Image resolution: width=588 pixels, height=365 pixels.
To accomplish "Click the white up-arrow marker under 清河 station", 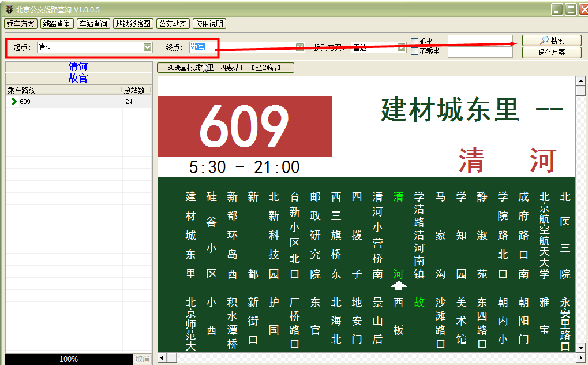I will [x=399, y=286].
